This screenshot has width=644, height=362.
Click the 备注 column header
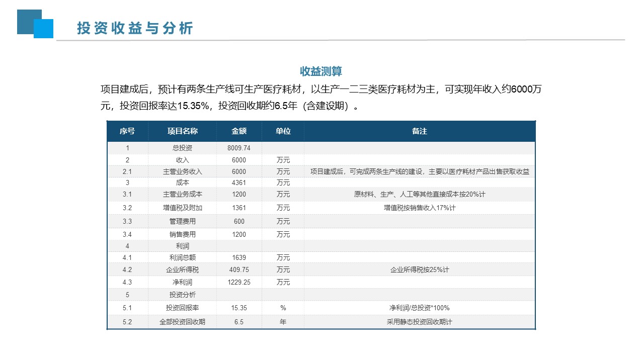(420, 131)
